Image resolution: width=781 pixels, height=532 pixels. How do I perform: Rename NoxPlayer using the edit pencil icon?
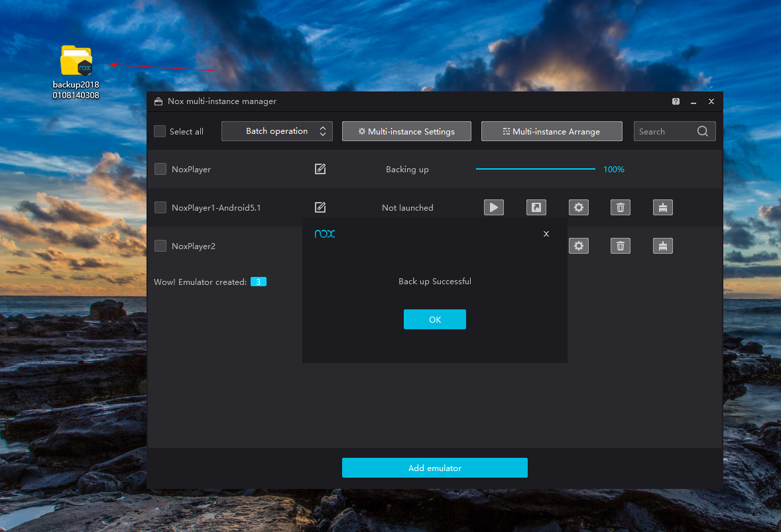[x=320, y=169]
